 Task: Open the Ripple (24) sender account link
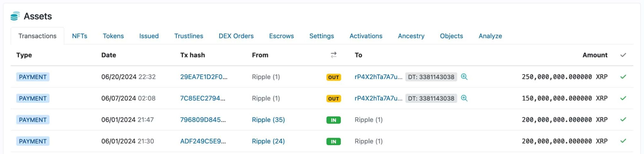tap(268, 141)
